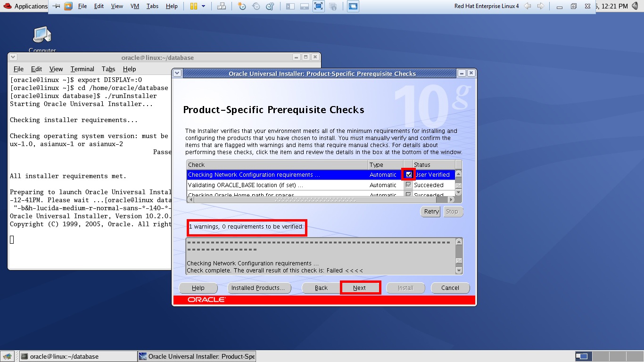Expand the power options dropdown arrow beside pause

(x=204, y=6)
